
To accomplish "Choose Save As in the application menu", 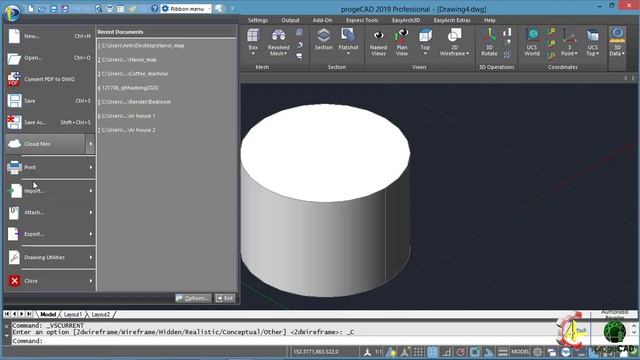I will 50,122.
